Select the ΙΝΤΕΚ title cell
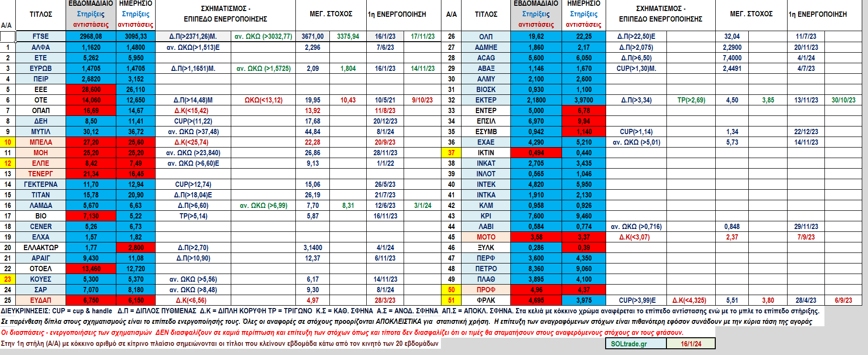The image size is (868, 355). click(x=486, y=184)
